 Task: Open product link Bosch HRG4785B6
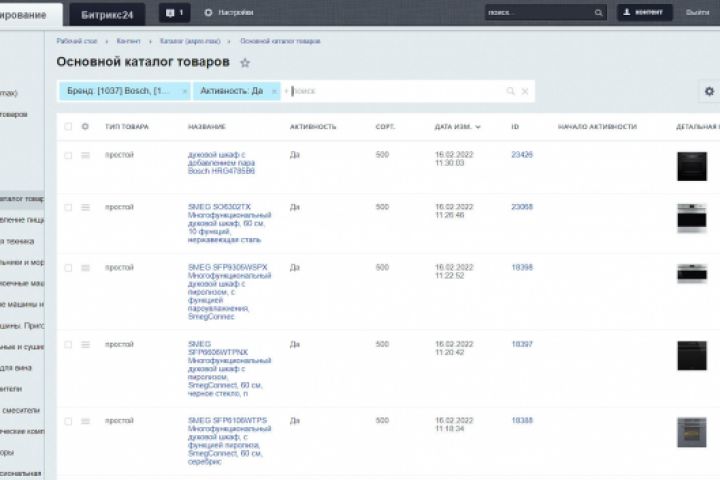tap(221, 163)
